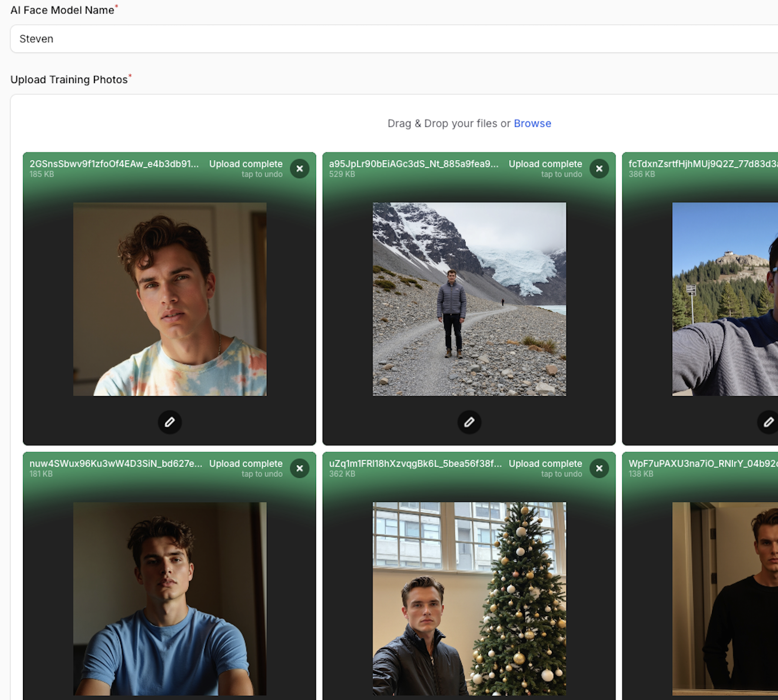Remove the a95JpLr90bEiAGc3dS upload
The width and height of the screenshot is (778, 700).
(599, 169)
